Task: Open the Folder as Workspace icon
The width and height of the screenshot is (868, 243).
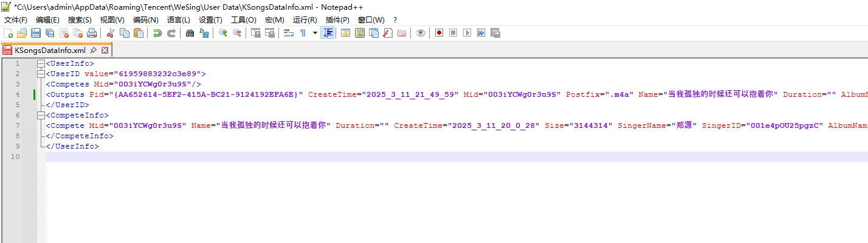Action: pos(401,33)
